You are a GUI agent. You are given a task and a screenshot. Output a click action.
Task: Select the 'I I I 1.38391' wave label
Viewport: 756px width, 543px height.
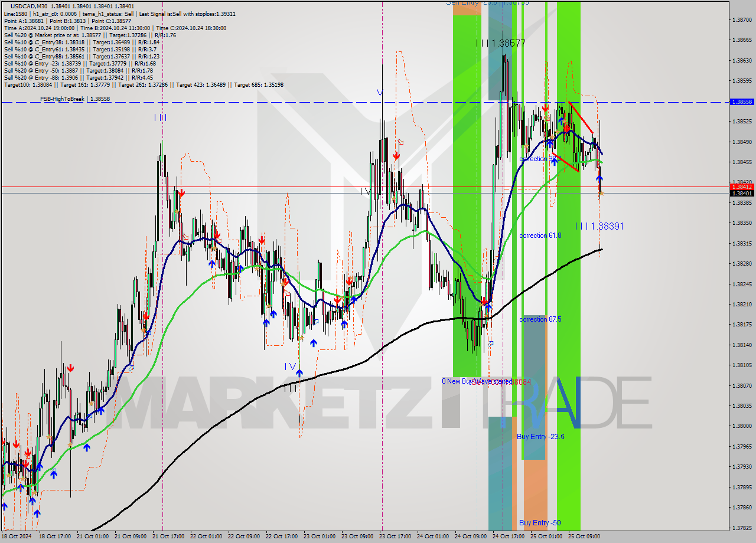(599, 226)
